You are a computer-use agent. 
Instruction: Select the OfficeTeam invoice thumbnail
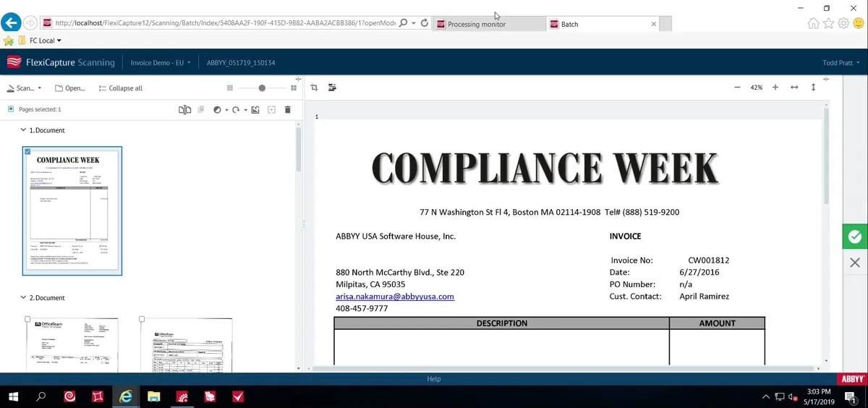click(72, 345)
